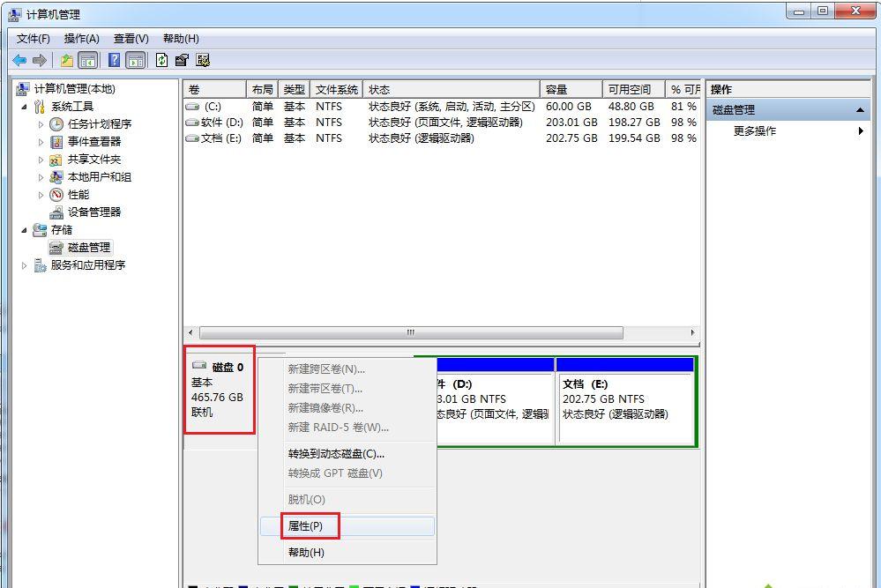Open the 帮助(H) menu in menu bar

(181, 38)
